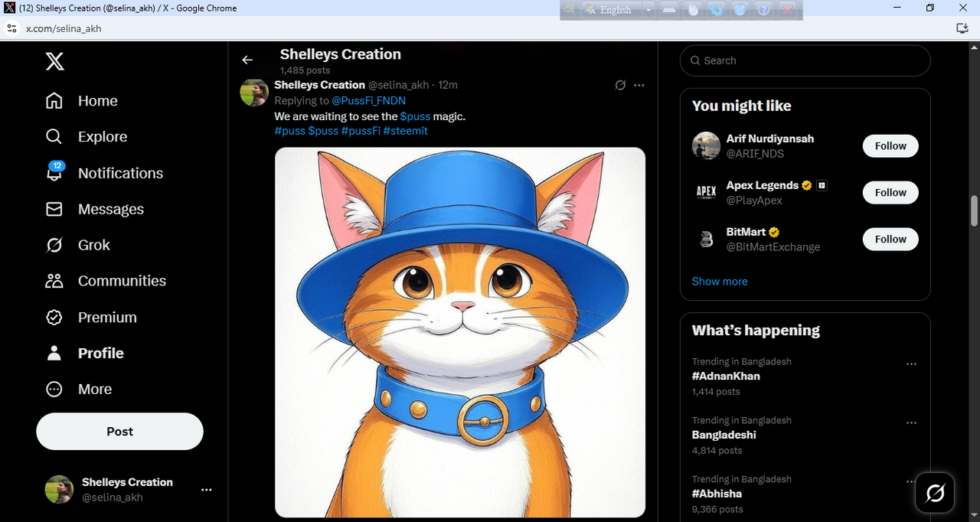The image size is (980, 522).
Task: Open Arif Nurdiyansah's profile avatar
Action: tap(706, 146)
